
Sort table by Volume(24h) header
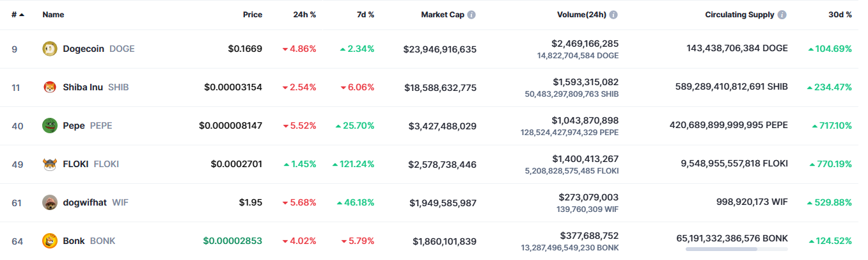tap(580, 15)
